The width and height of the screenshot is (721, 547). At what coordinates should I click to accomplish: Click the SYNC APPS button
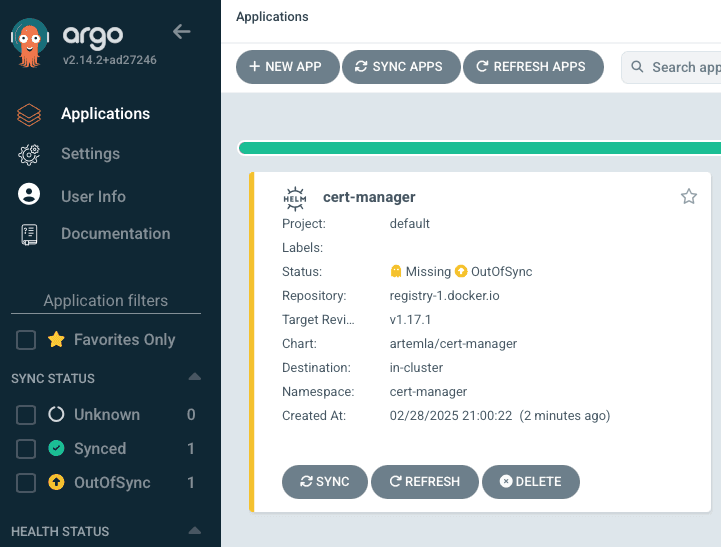pyautogui.click(x=401, y=67)
